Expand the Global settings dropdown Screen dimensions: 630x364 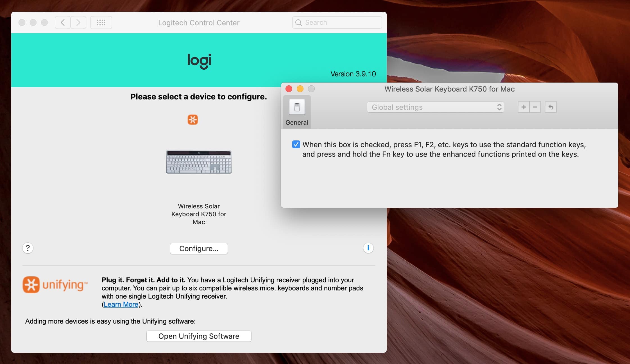click(x=435, y=107)
